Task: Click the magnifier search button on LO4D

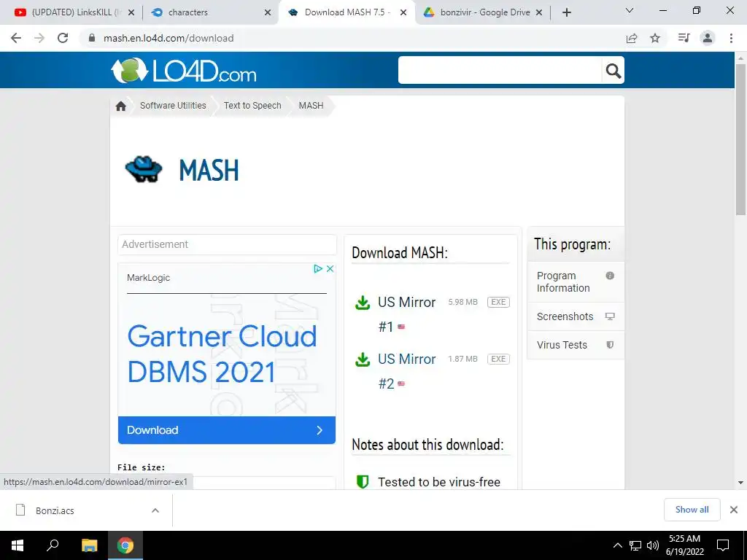Action: tap(613, 71)
